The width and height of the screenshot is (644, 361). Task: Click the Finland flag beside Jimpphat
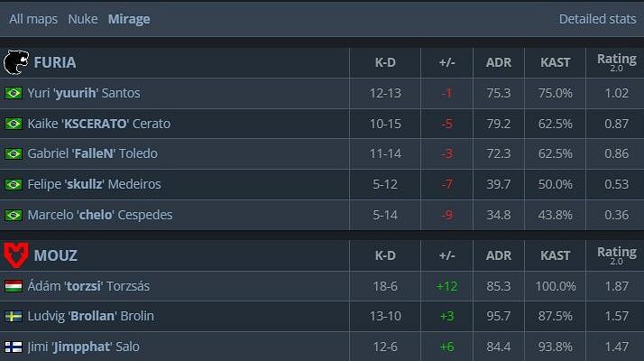click(x=14, y=347)
